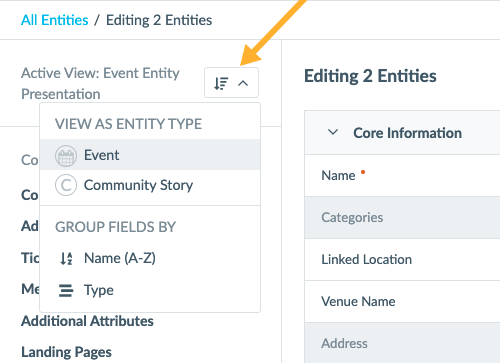Open the All Entities breadcrumb link

(x=55, y=20)
